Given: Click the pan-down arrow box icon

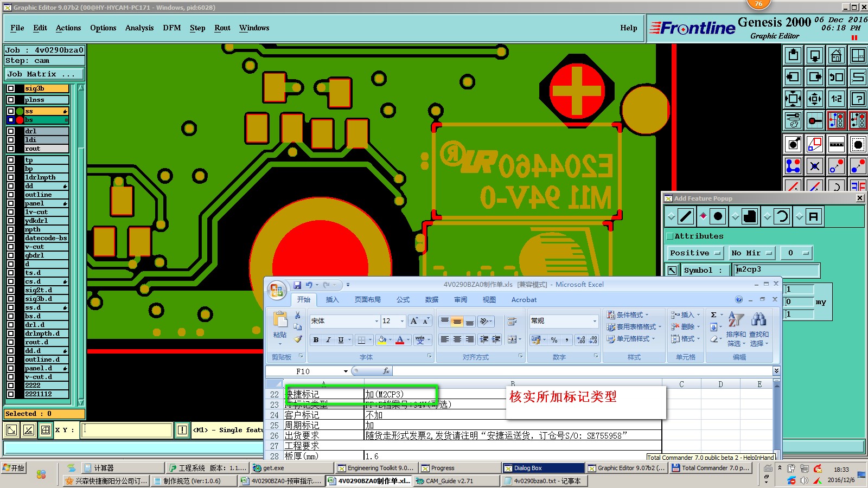Looking at the screenshot, I should click(x=815, y=55).
